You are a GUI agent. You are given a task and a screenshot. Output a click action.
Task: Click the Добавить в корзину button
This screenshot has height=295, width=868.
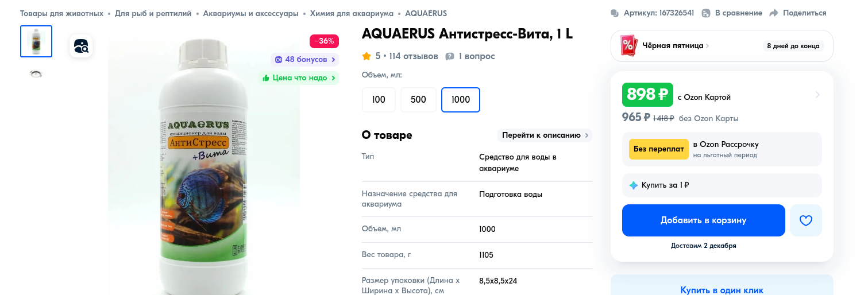click(703, 220)
